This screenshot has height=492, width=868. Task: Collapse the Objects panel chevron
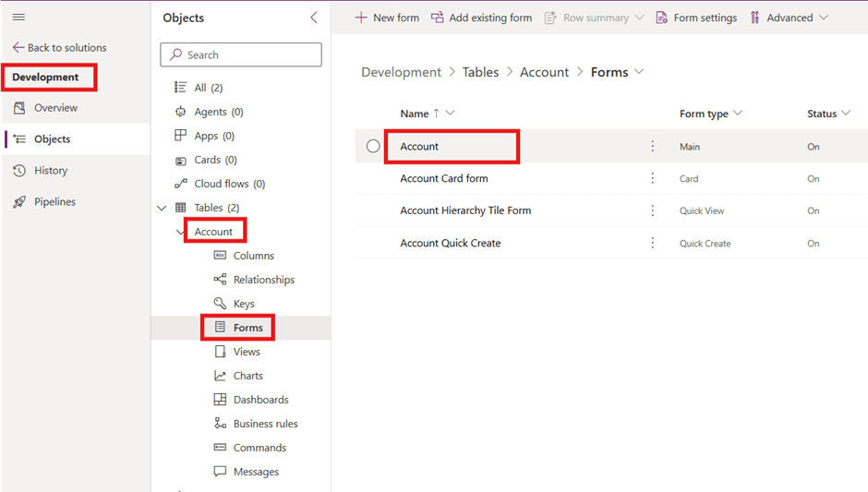pos(314,18)
